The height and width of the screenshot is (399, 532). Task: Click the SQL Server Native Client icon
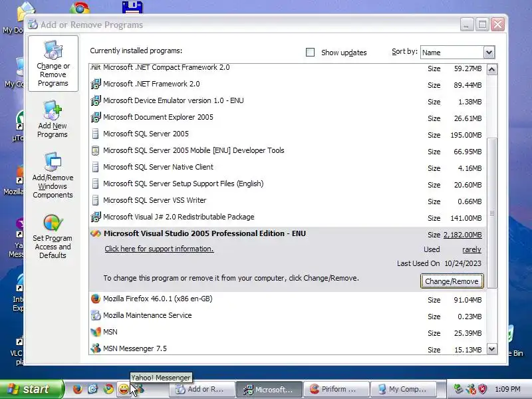(x=96, y=167)
